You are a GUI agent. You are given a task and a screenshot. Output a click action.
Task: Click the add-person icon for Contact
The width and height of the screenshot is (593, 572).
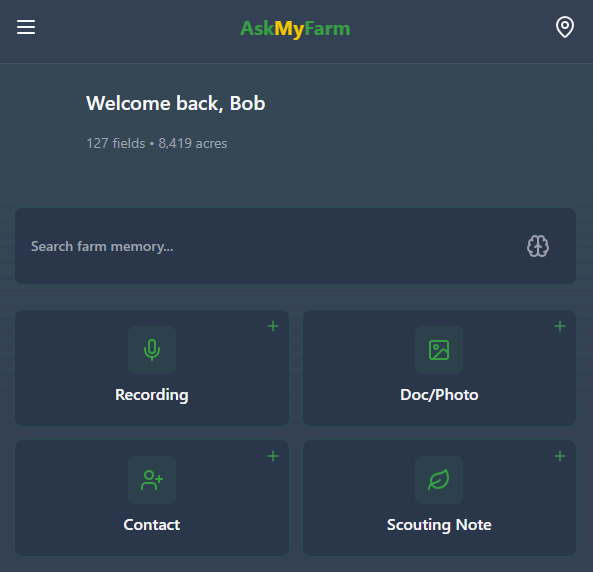click(152, 480)
